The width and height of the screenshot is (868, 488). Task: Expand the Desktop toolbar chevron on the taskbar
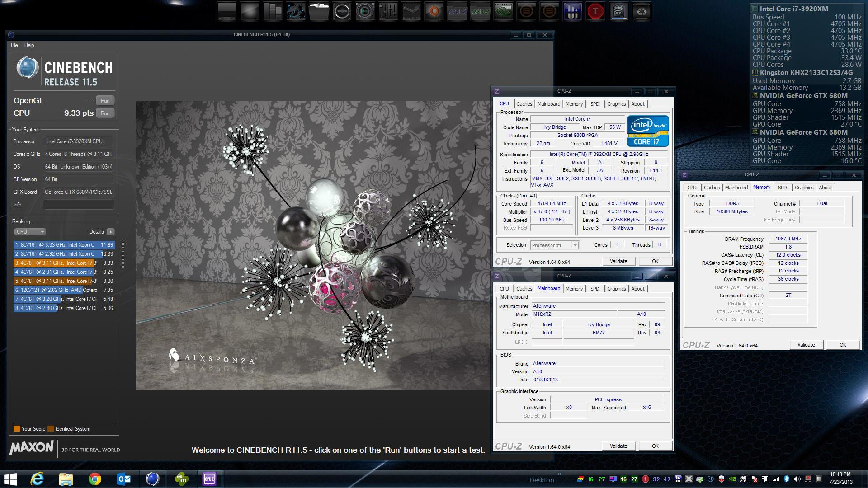tap(559, 474)
